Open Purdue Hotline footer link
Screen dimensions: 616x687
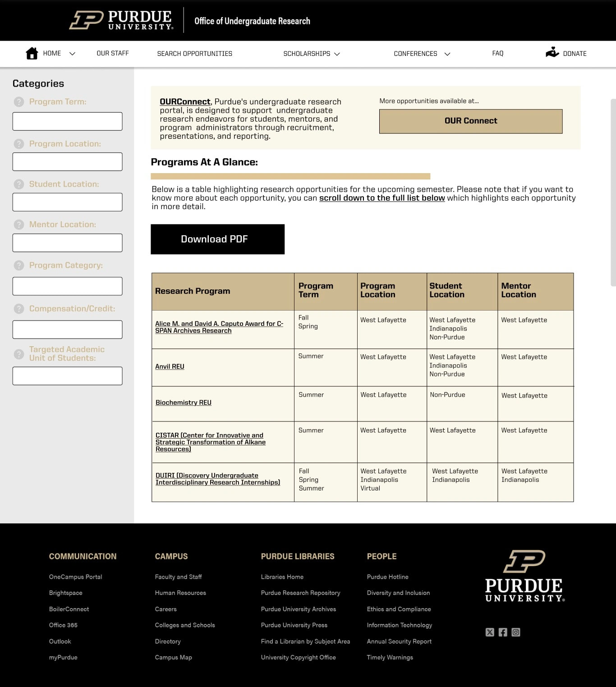coord(388,577)
